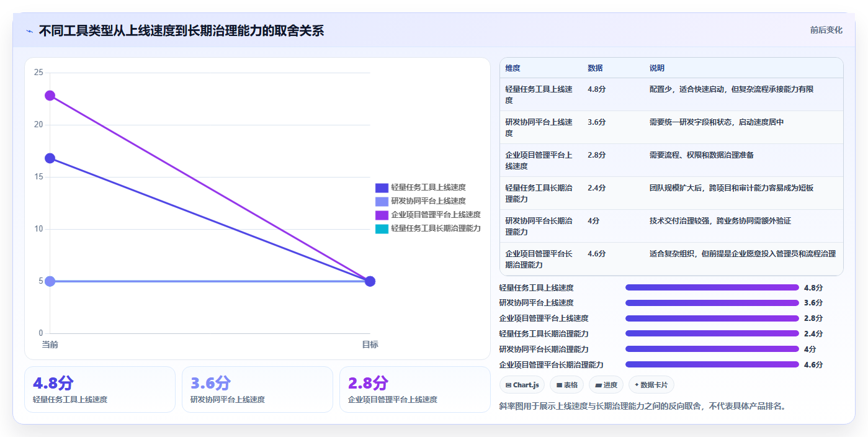The width and height of the screenshot is (868, 437).
Task: Click the 4.8分 value in the table
Action: point(597,89)
